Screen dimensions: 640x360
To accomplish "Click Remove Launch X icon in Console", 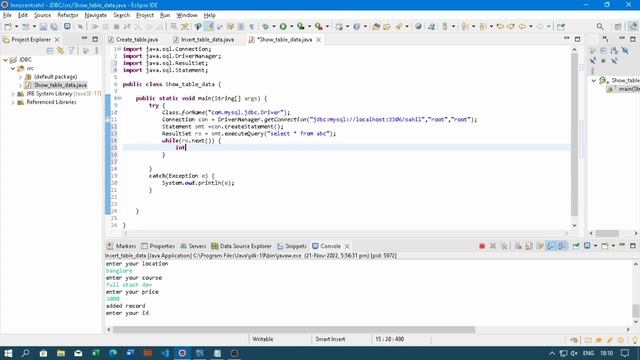I will [x=493, y=246].
